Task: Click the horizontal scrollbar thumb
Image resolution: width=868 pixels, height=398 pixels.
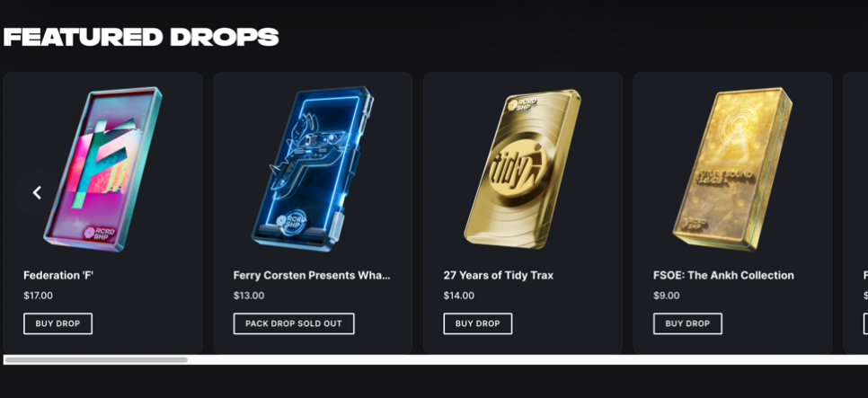Action: (96, 360)
